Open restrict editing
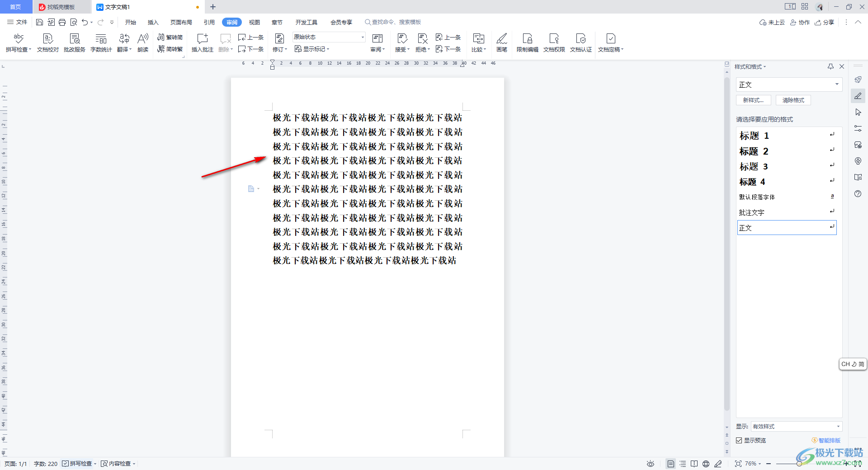The image size is (868, 470). pos(528,43)
